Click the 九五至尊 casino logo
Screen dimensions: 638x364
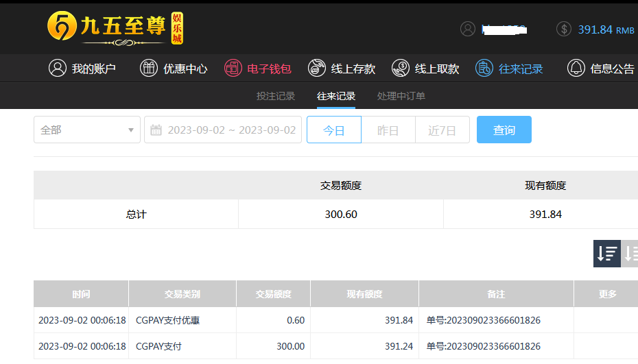click(x=115, y=27)
